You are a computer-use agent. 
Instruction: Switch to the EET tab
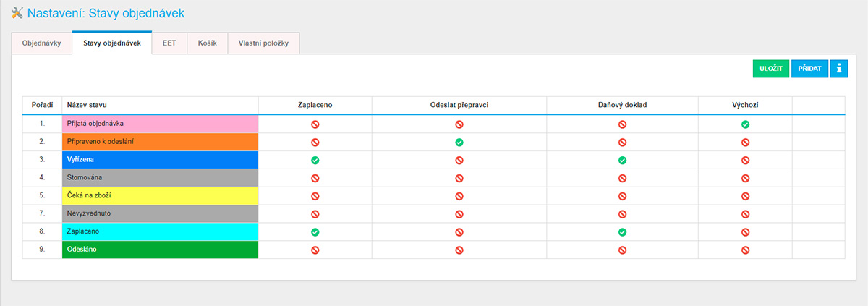tap(169, 43)
